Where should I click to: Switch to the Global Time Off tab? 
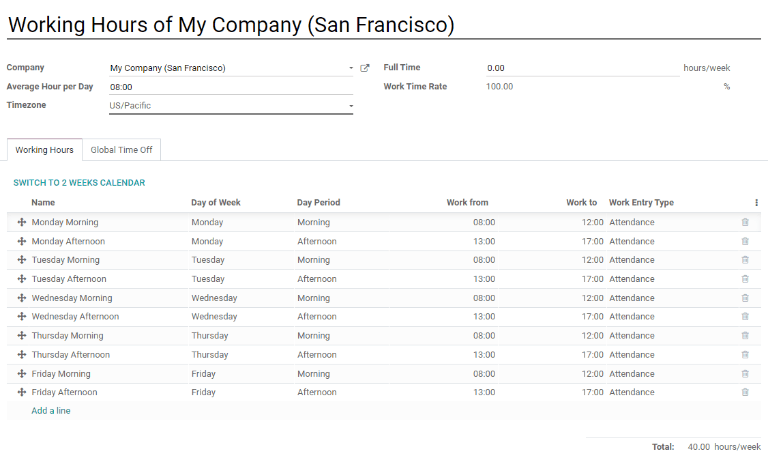(x=121, y=150)
